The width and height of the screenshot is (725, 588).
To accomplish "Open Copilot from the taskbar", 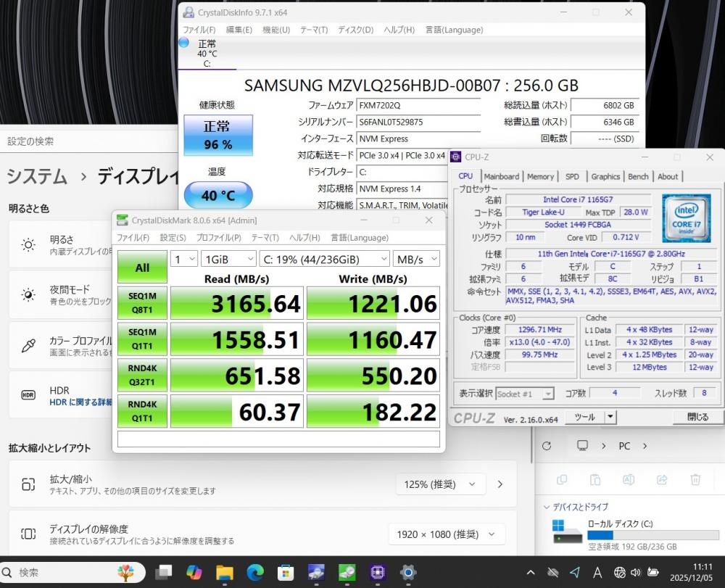I will tap(194, 571).
